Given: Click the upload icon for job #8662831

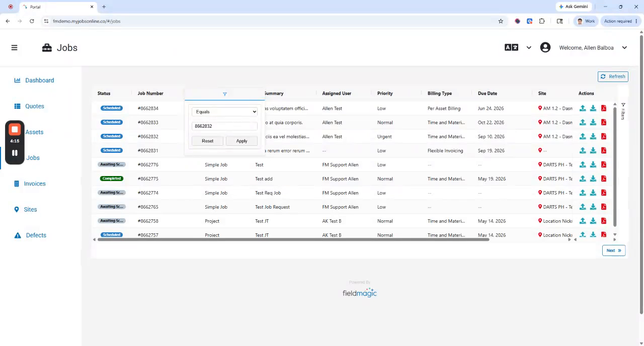Looking at the screenshot, I should [x=583, y=150].
